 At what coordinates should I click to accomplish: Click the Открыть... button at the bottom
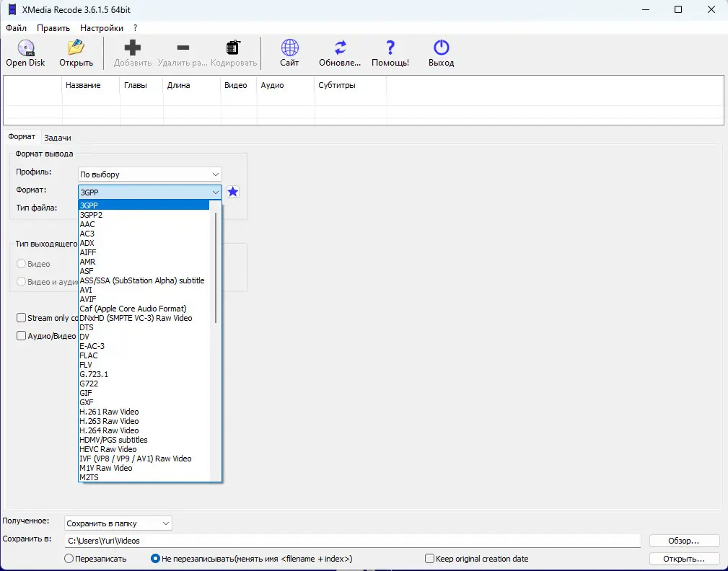click(x=684, y=559)
